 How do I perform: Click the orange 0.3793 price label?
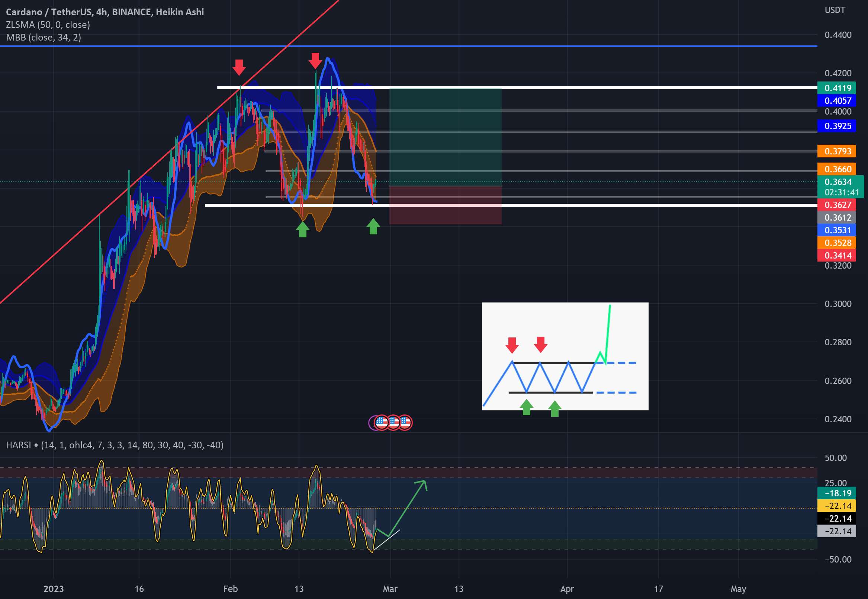pos(836,151)
